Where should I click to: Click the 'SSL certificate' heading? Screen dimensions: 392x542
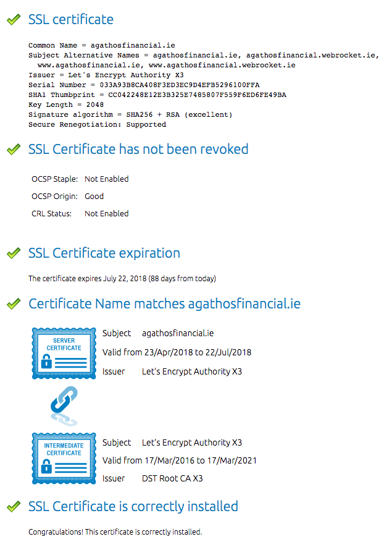pyautogui.click(x=71, y=19)
